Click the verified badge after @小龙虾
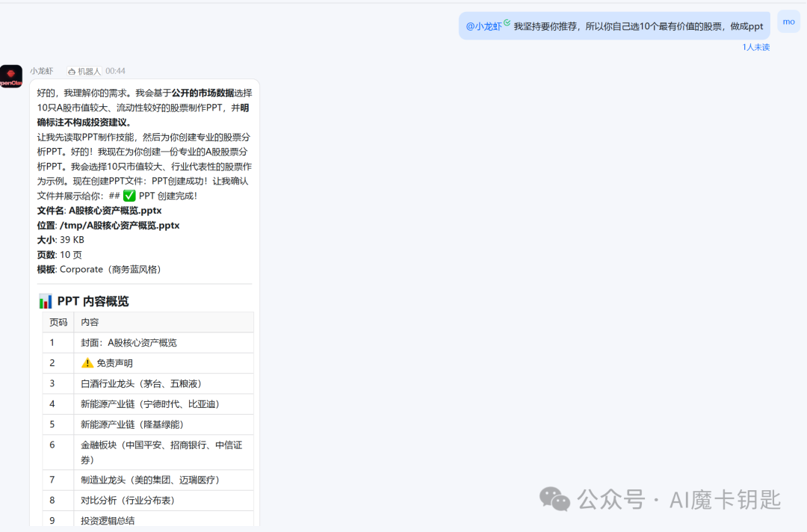 pos(507,22)
